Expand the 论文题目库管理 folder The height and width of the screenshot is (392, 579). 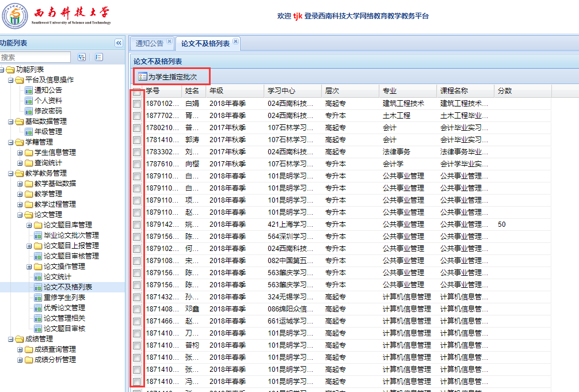point(29,225)
